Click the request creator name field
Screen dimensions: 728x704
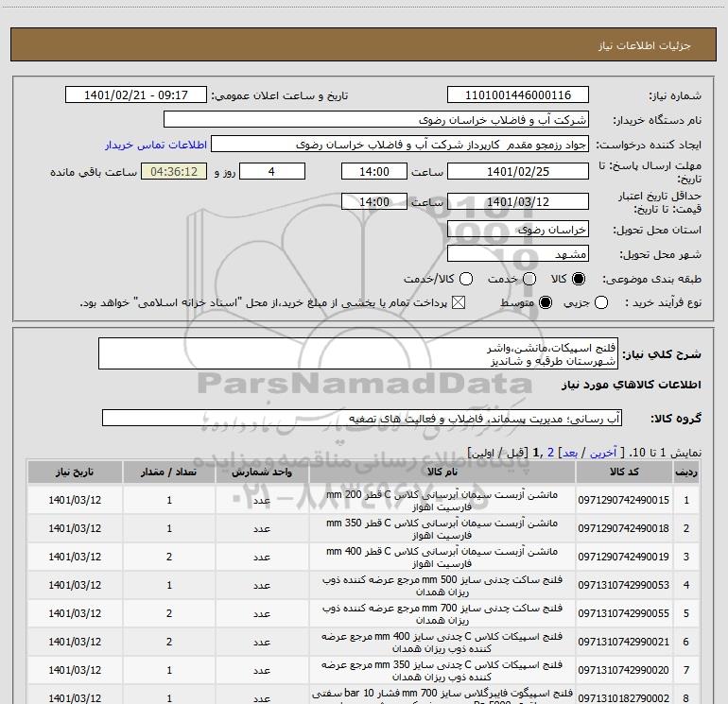[x=400, y=145]
